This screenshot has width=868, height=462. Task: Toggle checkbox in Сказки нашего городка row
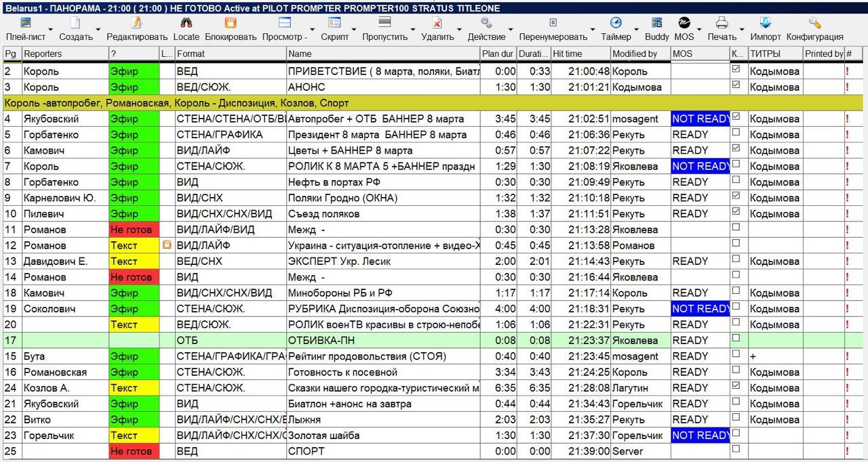[736, 385]
